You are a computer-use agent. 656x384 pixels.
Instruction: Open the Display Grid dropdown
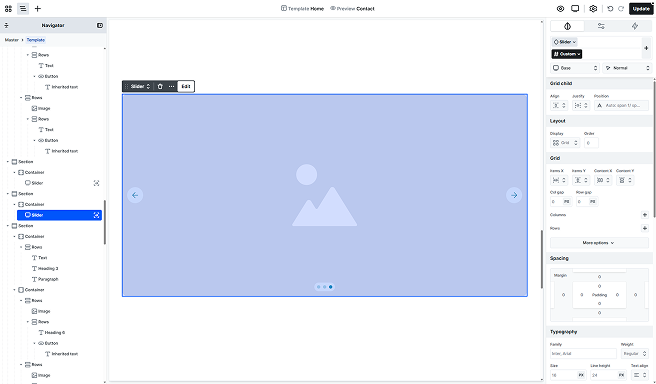click(x=565, y=143)
